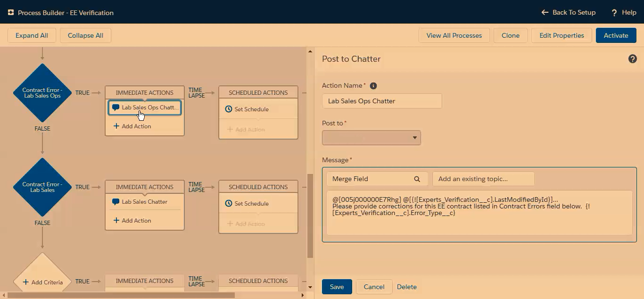Click the Process Builder logo icon
The width and height of the screenshot is (644, 299).
[x=11, y=13]
